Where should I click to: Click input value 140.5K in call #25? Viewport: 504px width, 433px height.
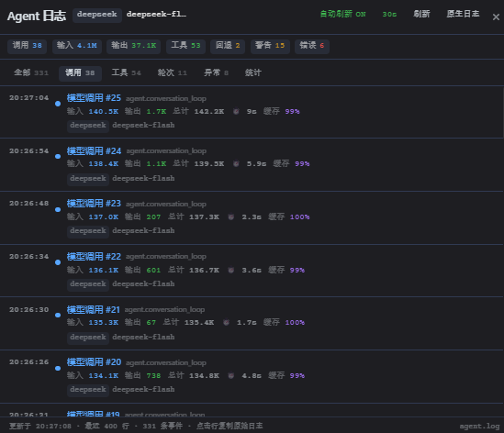click(104, 112)
